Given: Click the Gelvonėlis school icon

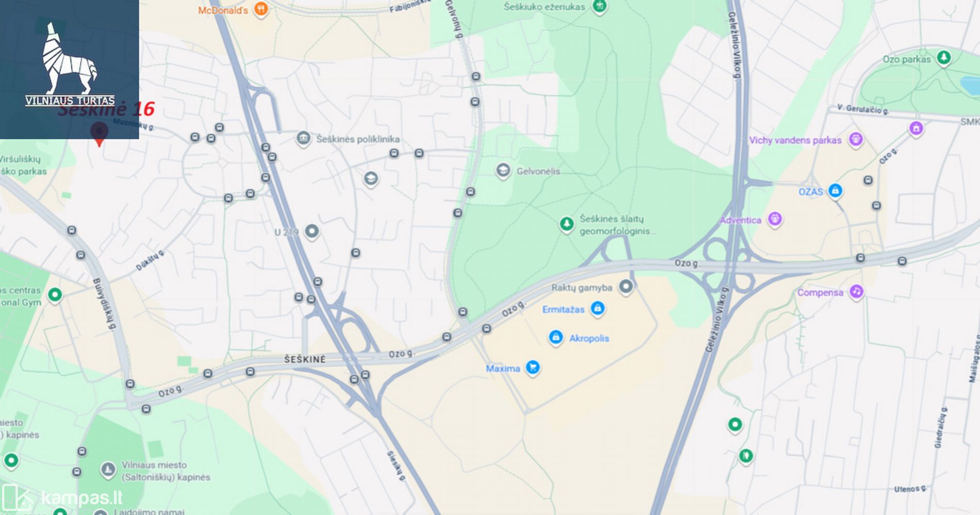Looking at the screenshot, I should 503,170.
